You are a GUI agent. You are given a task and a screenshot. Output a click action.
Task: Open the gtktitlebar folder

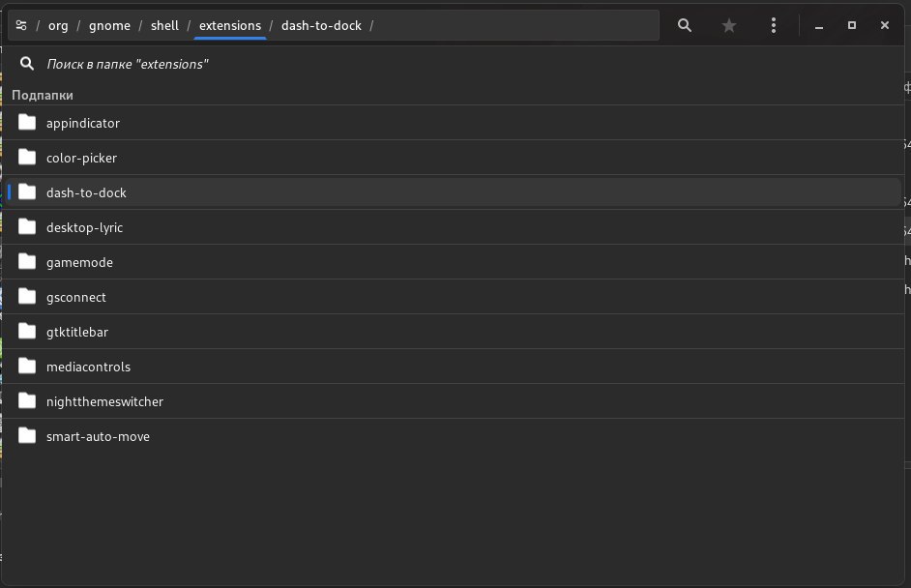[454, 332]
